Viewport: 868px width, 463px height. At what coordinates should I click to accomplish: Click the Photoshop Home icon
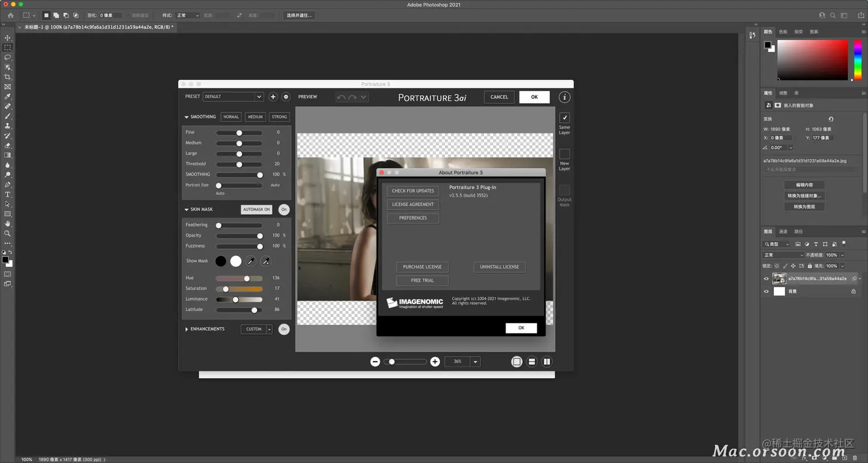pyautogui.click(x=10, y=15)
